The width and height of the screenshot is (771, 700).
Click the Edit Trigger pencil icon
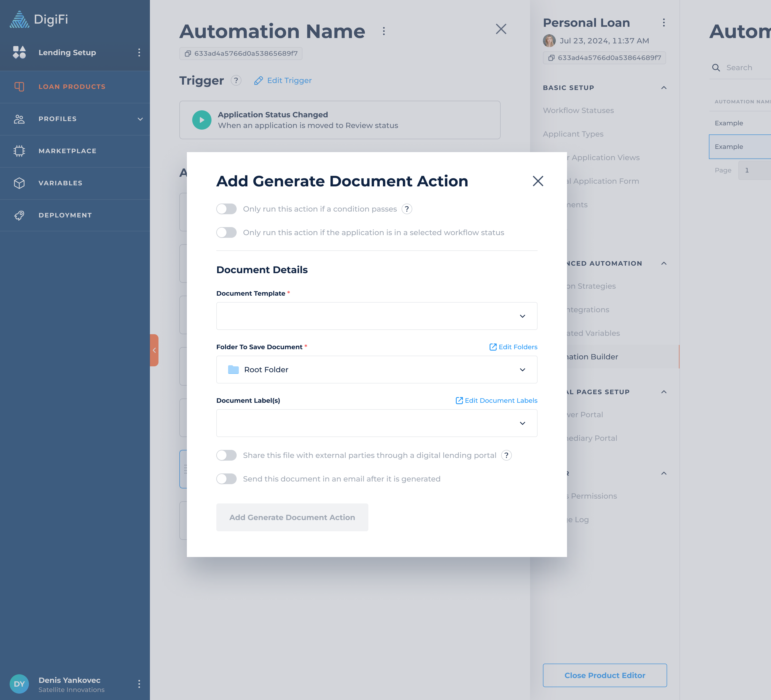point(259,80)
